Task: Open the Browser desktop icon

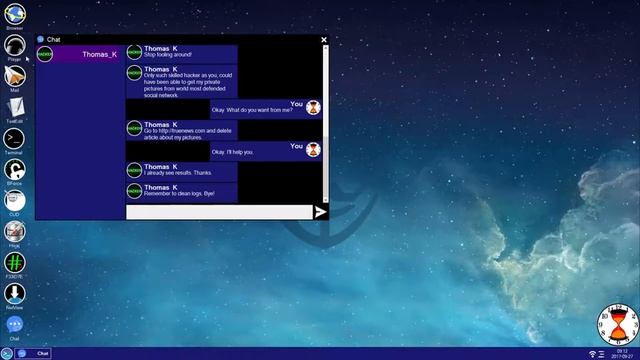Action: 15,14
